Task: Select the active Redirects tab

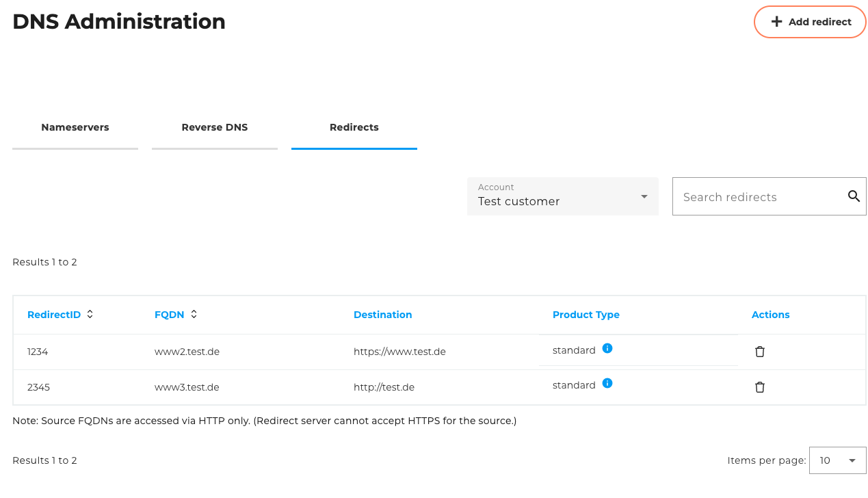Action: [x=354, y=127]
